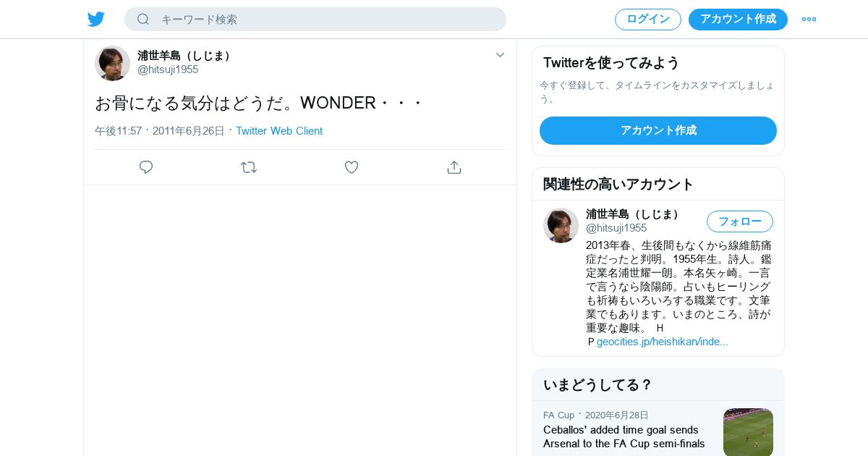Open the three-dot more menu in header
Viewport: 868px width, 456px height.
click(x=809, y=19)
